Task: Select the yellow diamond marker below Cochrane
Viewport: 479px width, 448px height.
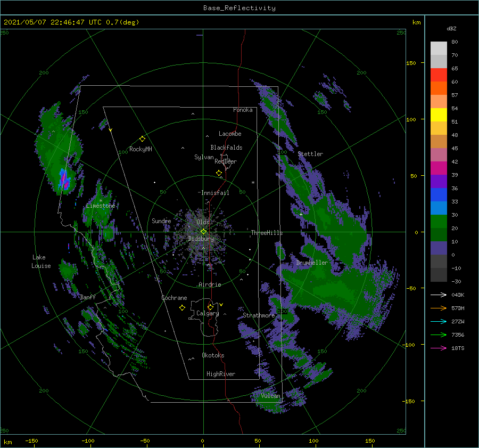Action: (x=182, y=308)
